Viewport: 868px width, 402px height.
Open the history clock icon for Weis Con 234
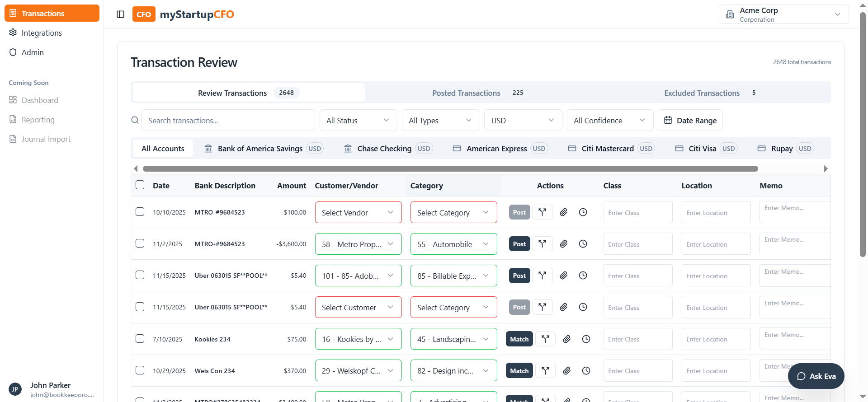point(586,371)
